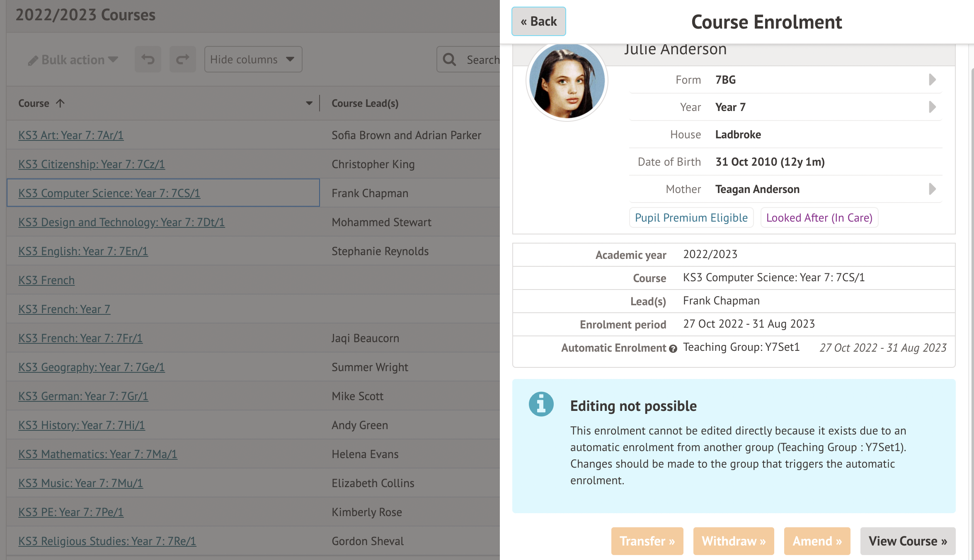Screen dimensions: 974x560
Task: Click the blue information circle icon
Action: [541, 404]
